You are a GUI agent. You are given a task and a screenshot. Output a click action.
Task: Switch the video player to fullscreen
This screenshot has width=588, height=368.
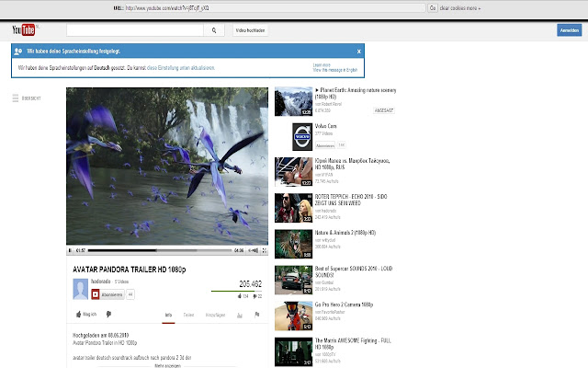point(265,250)
